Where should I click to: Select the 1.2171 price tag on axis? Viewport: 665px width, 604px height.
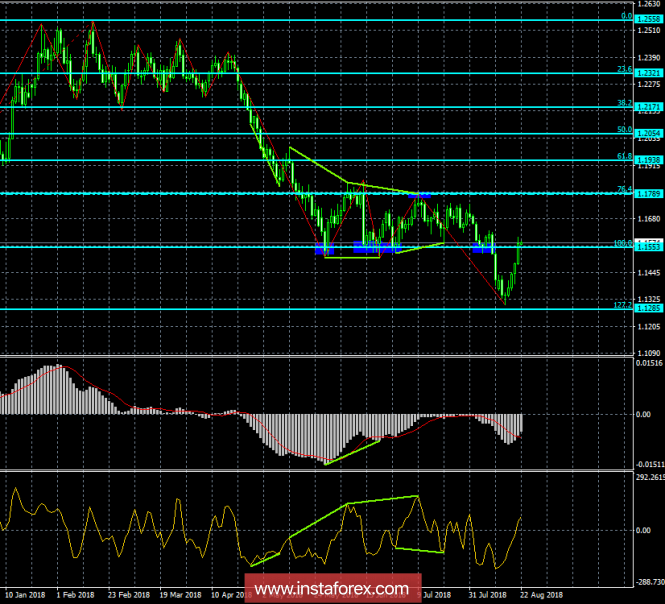[649, 107]
